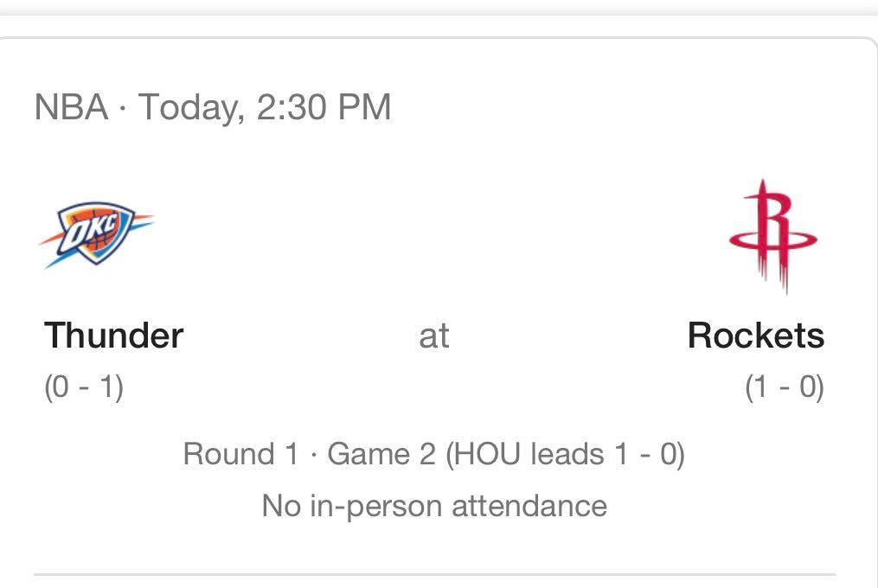
Task: Click the dot separator after NBA
Action: point(123,107)
